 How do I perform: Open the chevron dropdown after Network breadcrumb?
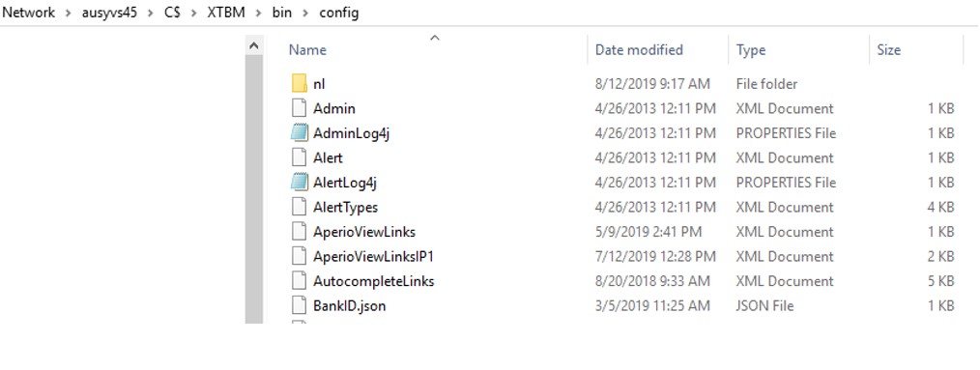point(68,13)
